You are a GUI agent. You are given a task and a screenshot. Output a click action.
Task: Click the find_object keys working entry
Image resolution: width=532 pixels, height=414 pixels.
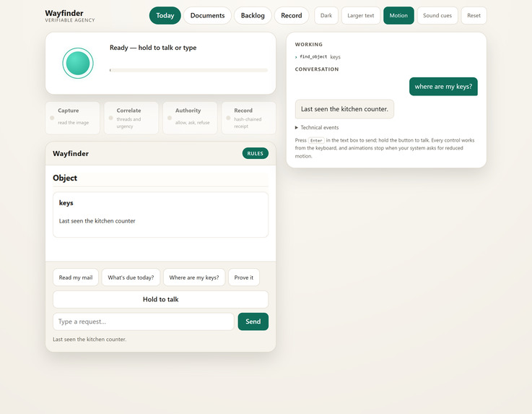318,56
